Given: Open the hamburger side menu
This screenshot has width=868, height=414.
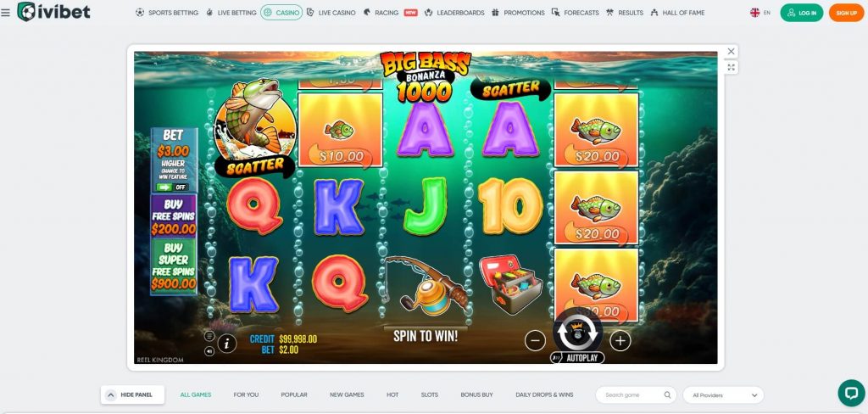Looking at the screenshot, I should click(6, 12).
